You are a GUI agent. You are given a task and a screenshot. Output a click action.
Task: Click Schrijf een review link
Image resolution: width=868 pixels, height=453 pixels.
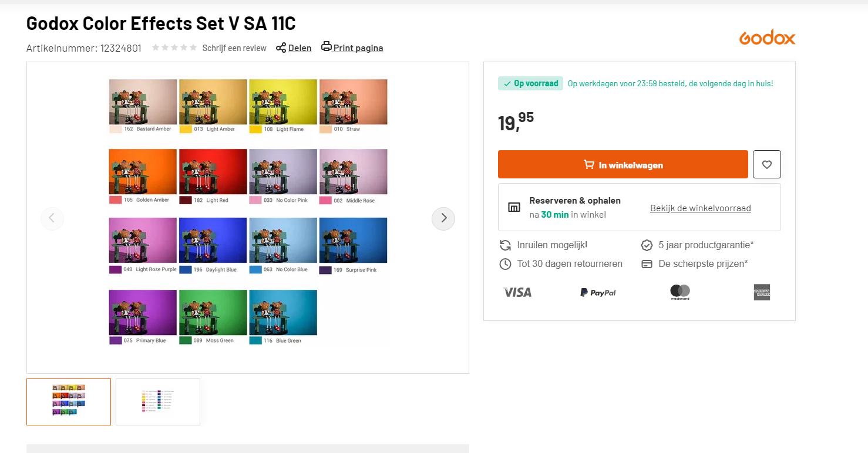(x=234, y=48)
